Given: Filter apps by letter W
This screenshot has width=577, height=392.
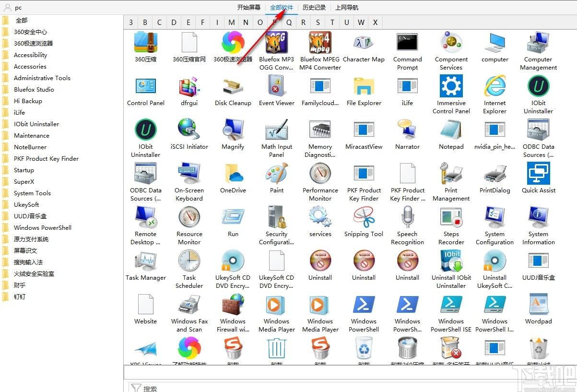Looking at the screenshot, I should point(361,22).
